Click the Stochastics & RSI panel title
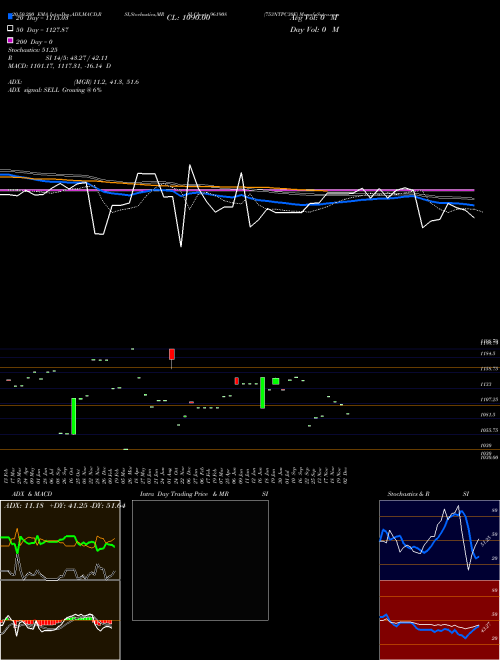The height and width of the screenshot is (660, 500). click(x=428, y=494)
